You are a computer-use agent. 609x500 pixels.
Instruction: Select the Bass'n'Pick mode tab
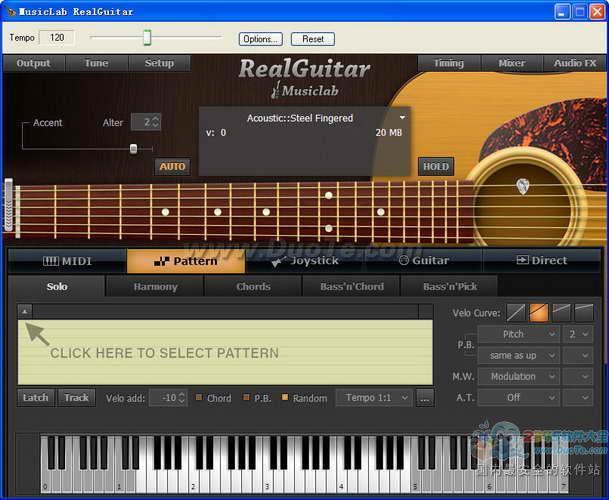pyautogui.click(x=450, y=287)
